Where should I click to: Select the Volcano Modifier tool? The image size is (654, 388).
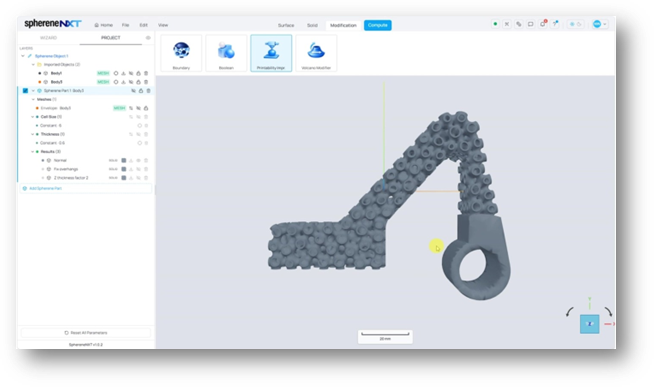point(316,53)
